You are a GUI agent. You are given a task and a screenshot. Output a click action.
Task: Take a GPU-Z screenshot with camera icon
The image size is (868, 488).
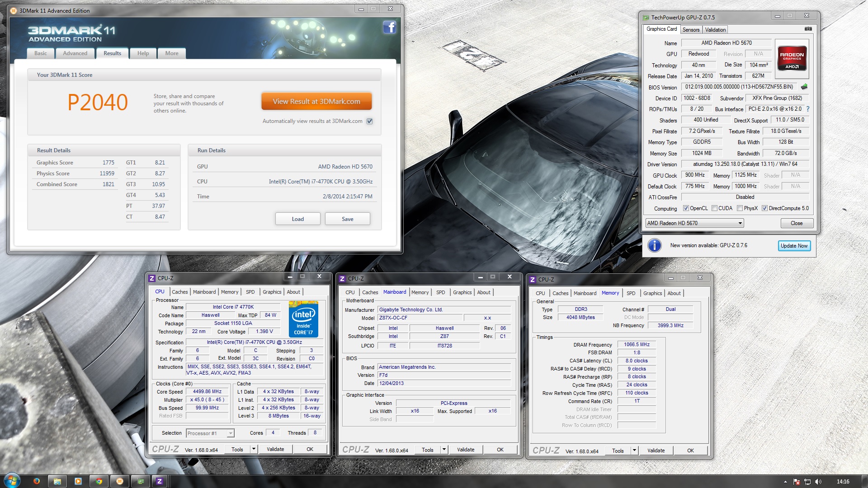tap(808, 29)
